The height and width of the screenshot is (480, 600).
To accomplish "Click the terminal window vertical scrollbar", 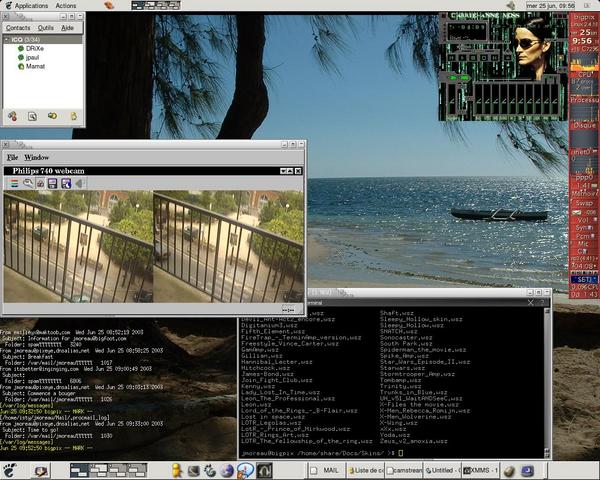I will 547,381.
